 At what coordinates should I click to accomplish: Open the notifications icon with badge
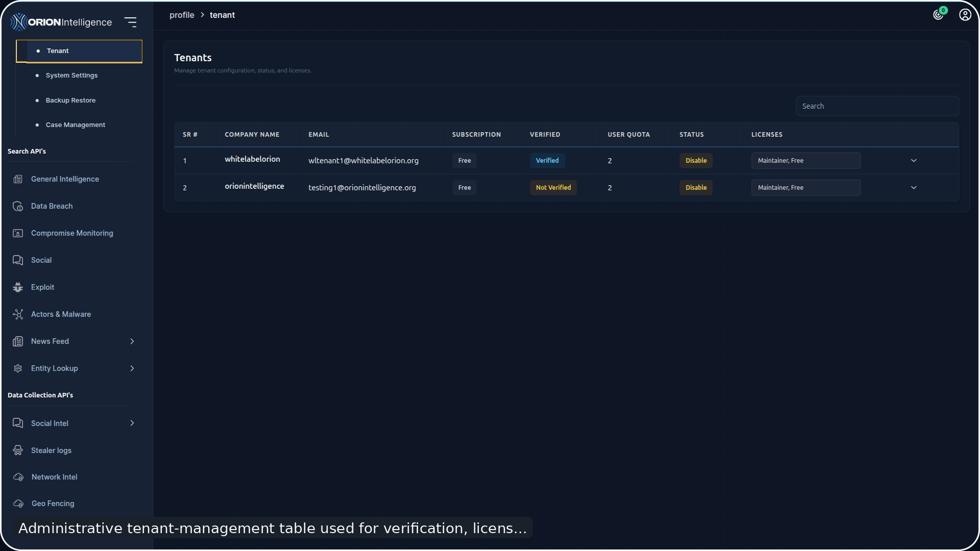[939, 14]
